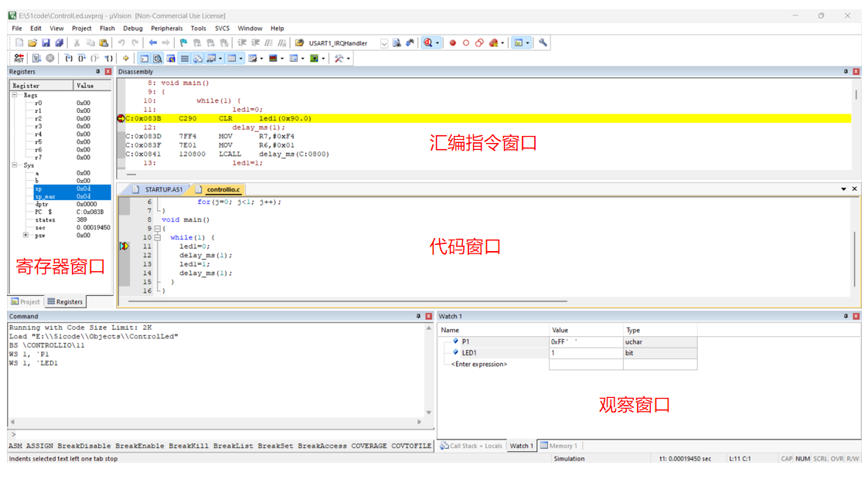Screen dimensions: 868x479
Task: Expand the psw register node
Action: [x=26, y=236]
